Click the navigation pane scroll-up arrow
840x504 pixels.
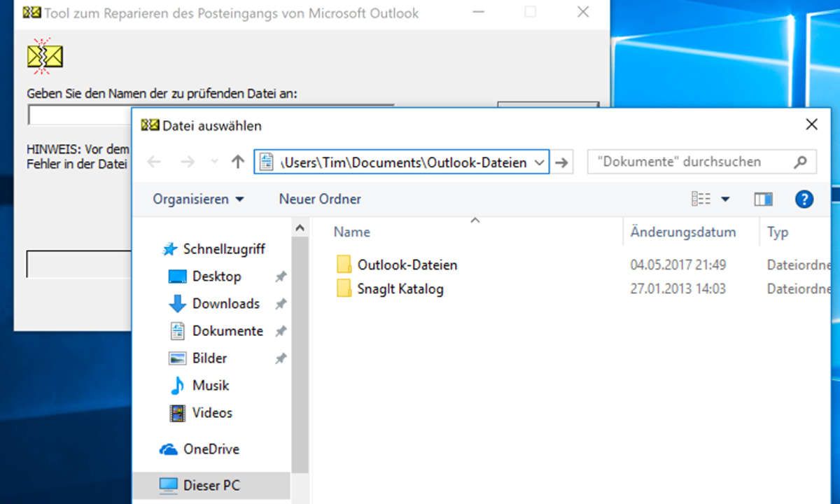click(300, 228)
